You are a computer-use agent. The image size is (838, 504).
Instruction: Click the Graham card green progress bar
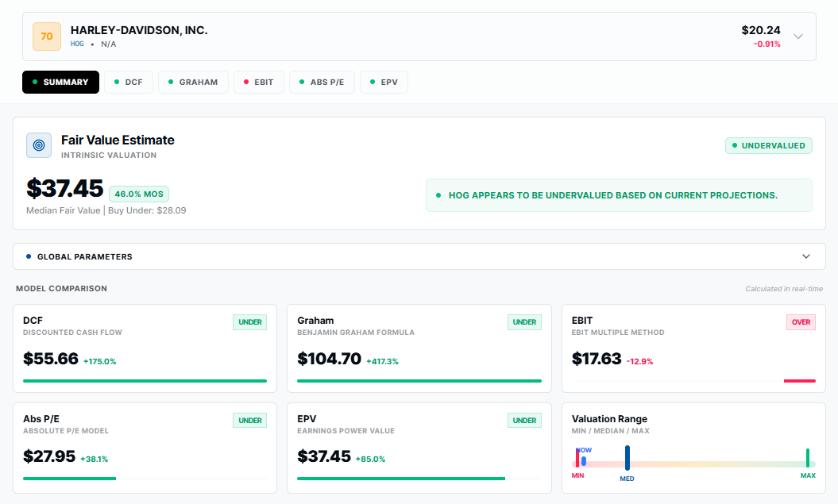point(419,381)
